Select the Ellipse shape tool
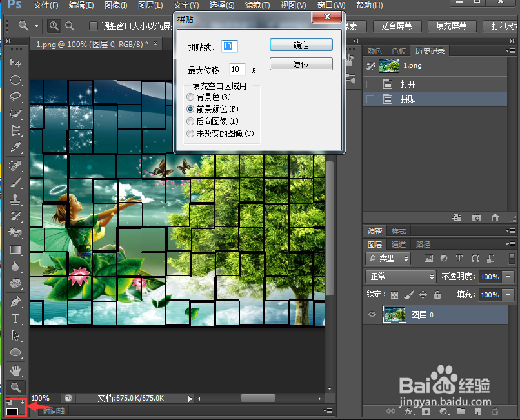The width and height of the screenshot is (520, 420). tap(15, 352)
